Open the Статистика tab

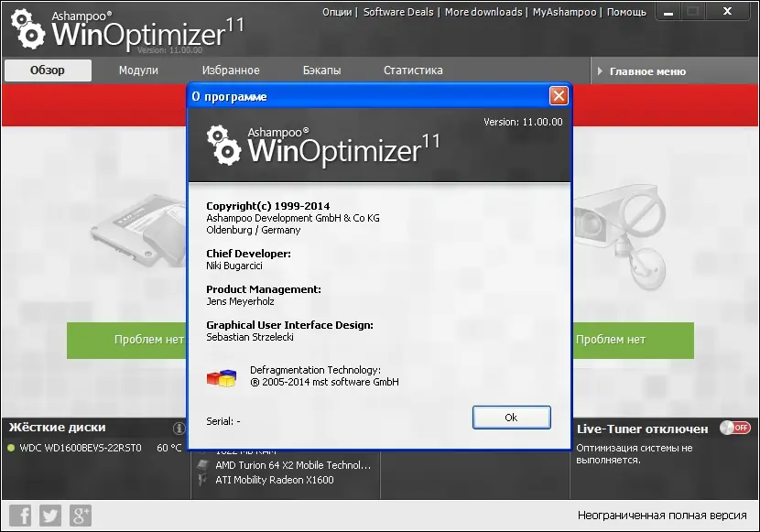point(413,71)
